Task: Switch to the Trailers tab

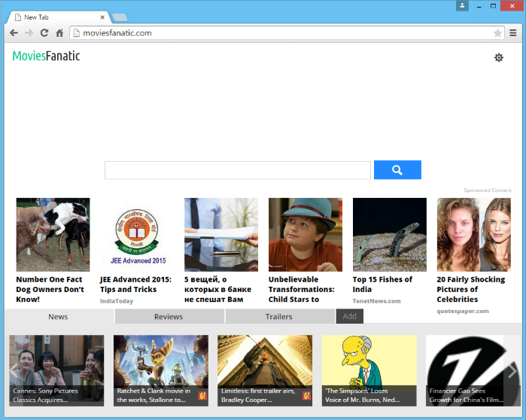Action: [279, 316]
